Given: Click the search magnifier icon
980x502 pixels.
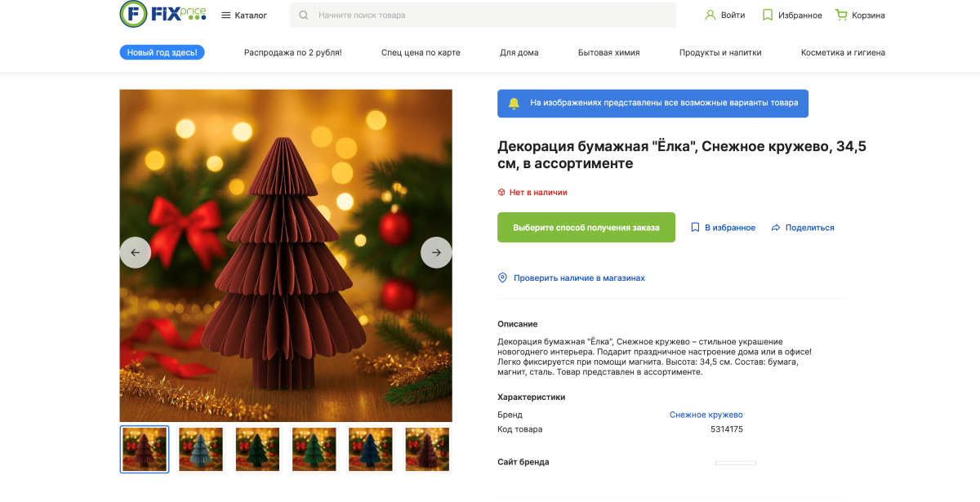Looking at the screenshot, I should [304, 16].
